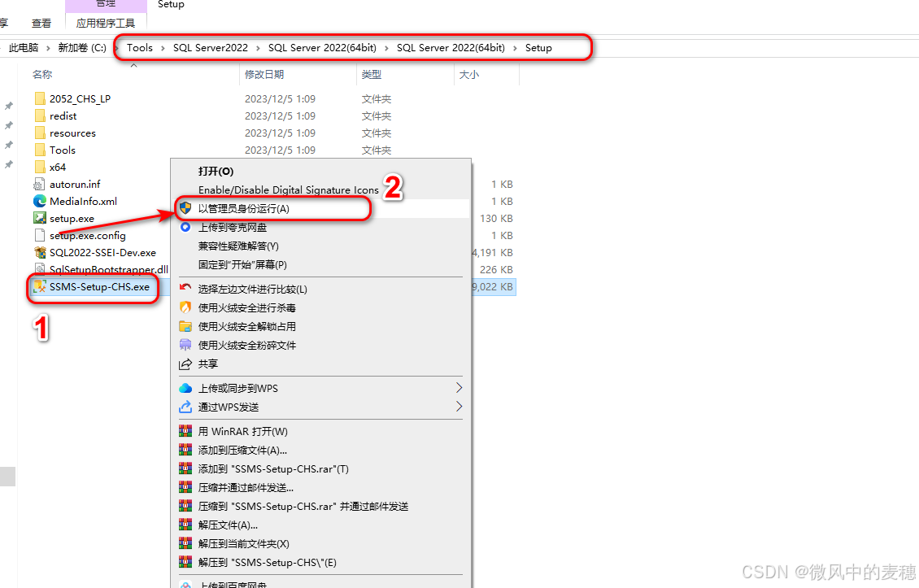
Task: Select SqlSetupBootstrapper.dll file name
Action: coord(108,270)
